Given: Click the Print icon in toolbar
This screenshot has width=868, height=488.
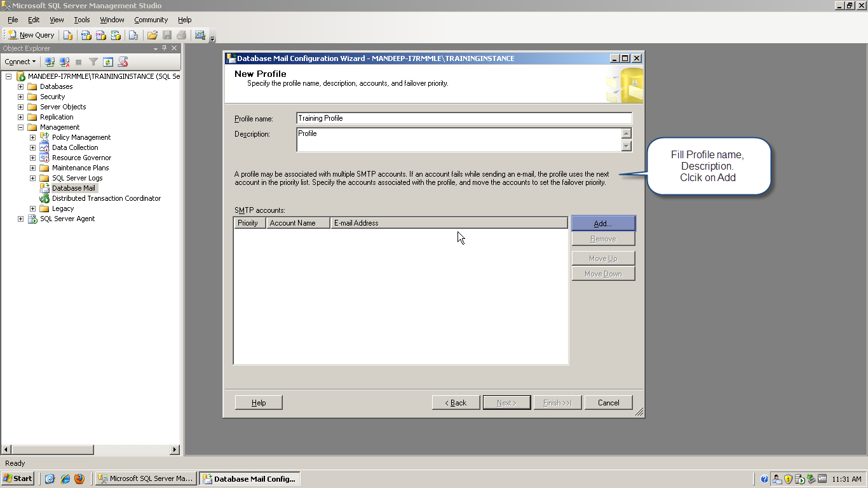Looking at the screenshot, I should (x=182, y=35).
